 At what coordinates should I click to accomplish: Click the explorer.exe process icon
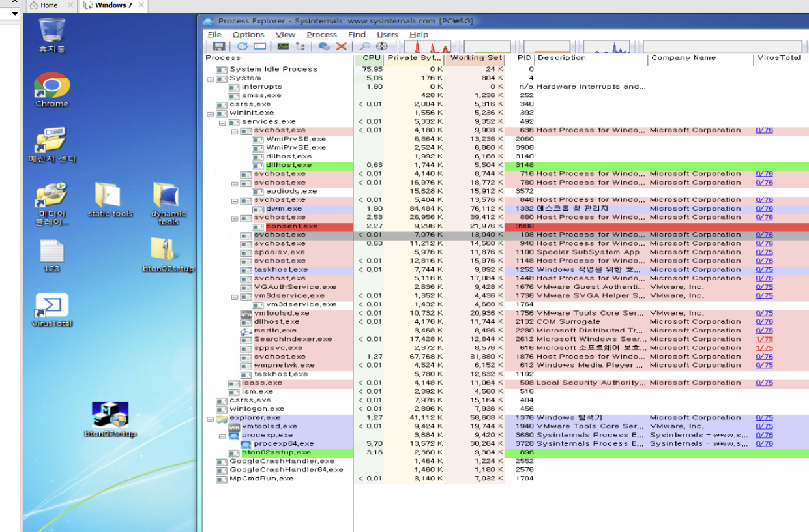222,418
